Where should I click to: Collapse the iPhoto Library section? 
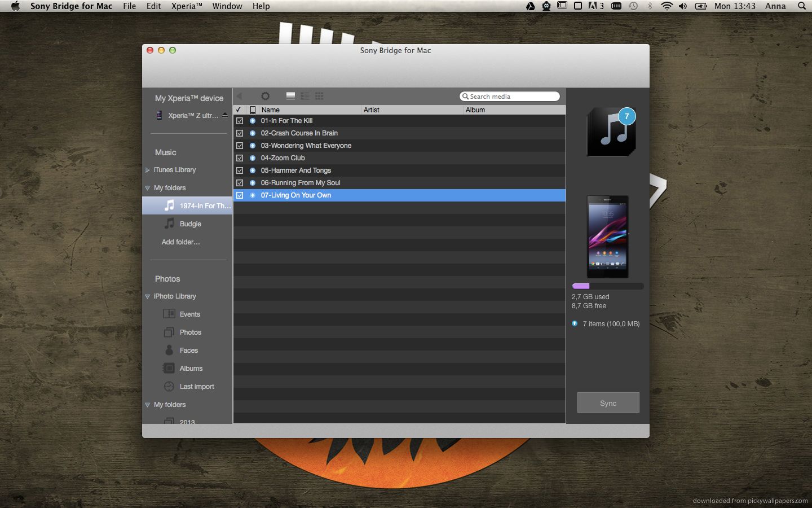coord(147,296)
